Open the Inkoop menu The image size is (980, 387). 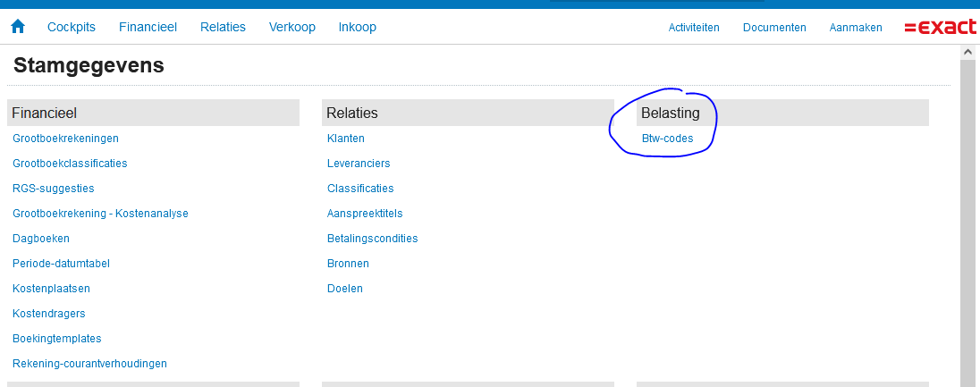(x=357, y=27)
